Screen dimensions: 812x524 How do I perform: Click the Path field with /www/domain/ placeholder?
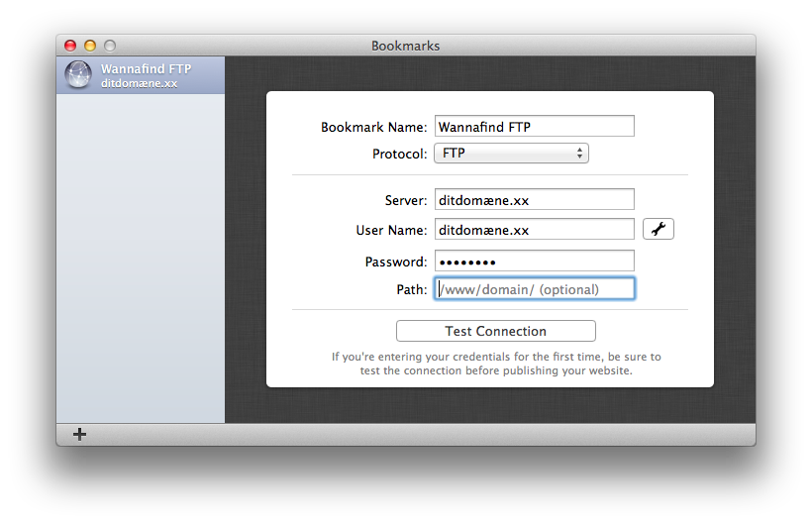(534, 289)
